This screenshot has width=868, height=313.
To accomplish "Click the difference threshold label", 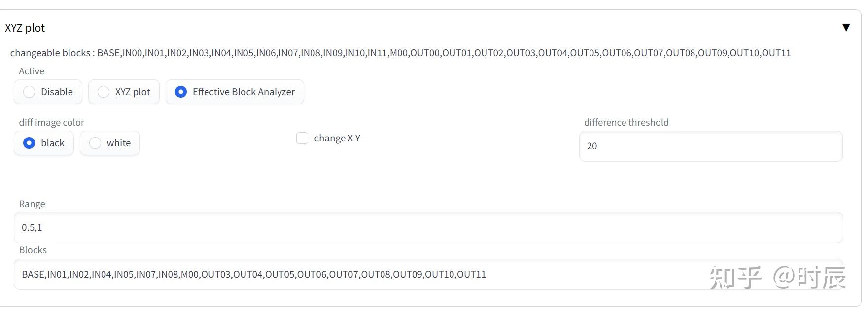I will (x=626, y=123).
